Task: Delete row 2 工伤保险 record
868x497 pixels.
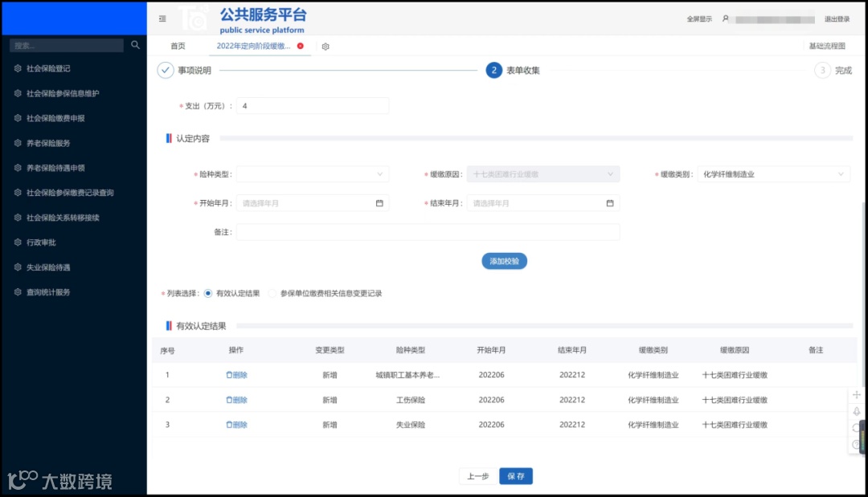Action: (236, 400)
